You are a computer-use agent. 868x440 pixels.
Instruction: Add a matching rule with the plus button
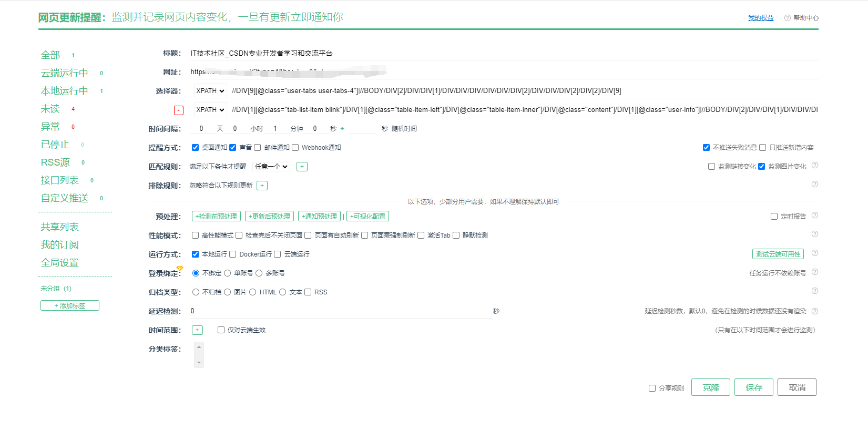tap(302, 167)
